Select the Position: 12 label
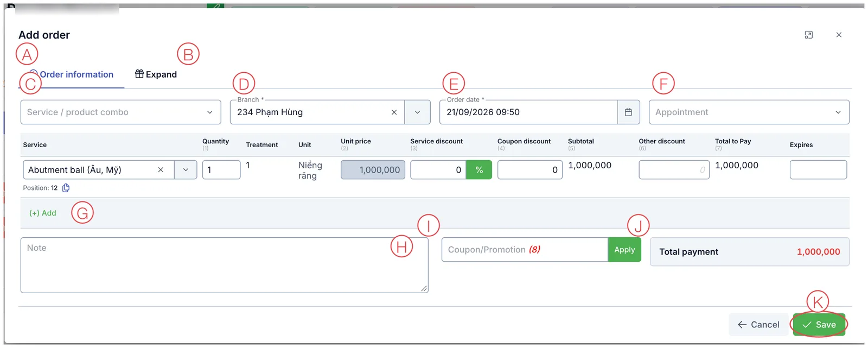868x348 pixels. [x=40, y=188]
